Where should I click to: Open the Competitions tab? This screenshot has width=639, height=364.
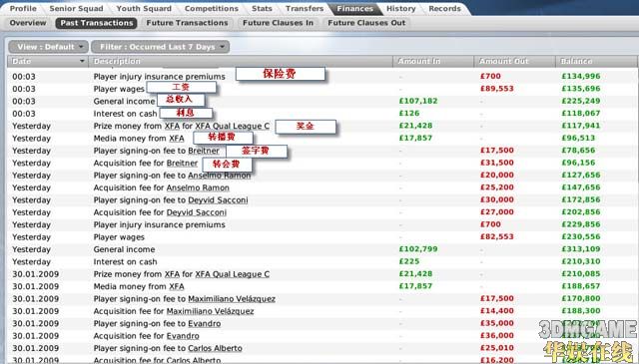pyautogui.click(x=212, y=9)
